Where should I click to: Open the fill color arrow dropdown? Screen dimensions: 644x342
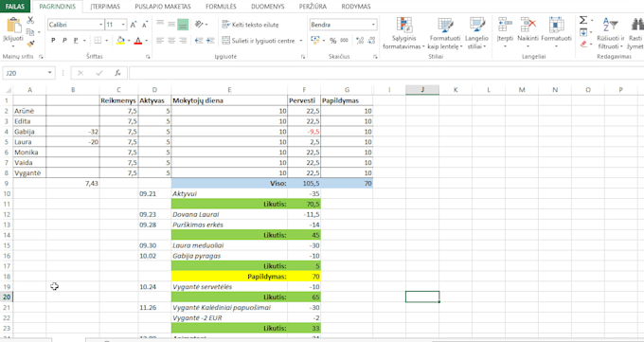(129, 41)
